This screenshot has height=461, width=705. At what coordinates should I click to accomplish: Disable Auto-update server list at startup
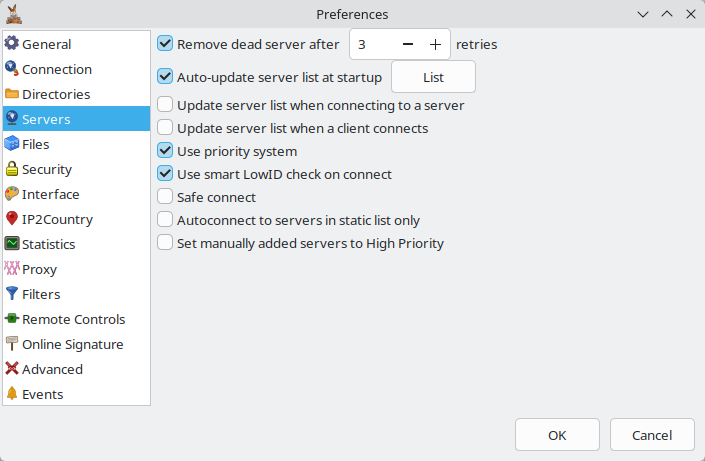pos(165,76)
